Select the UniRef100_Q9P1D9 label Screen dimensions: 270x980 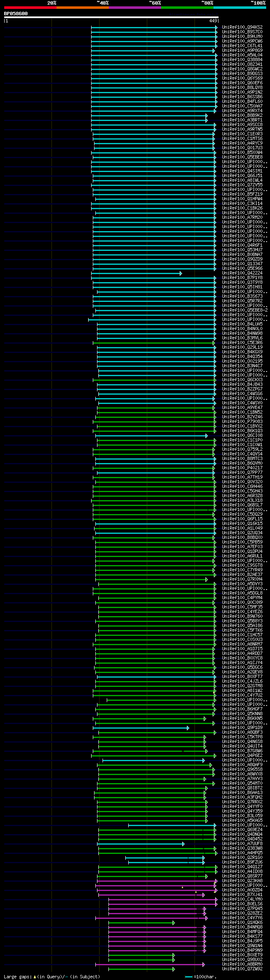[242, 727]
